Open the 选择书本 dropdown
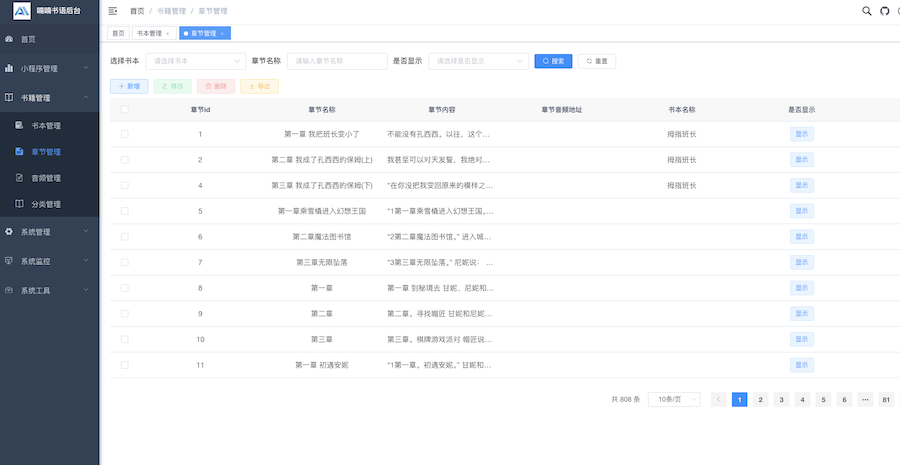The height and width of the screenshot is (465, 900). point(195,61)
